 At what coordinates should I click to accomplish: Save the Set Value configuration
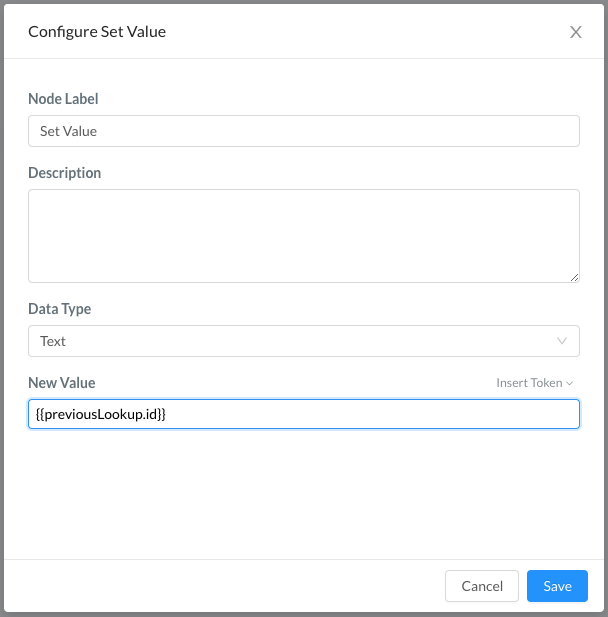(557, 586)
